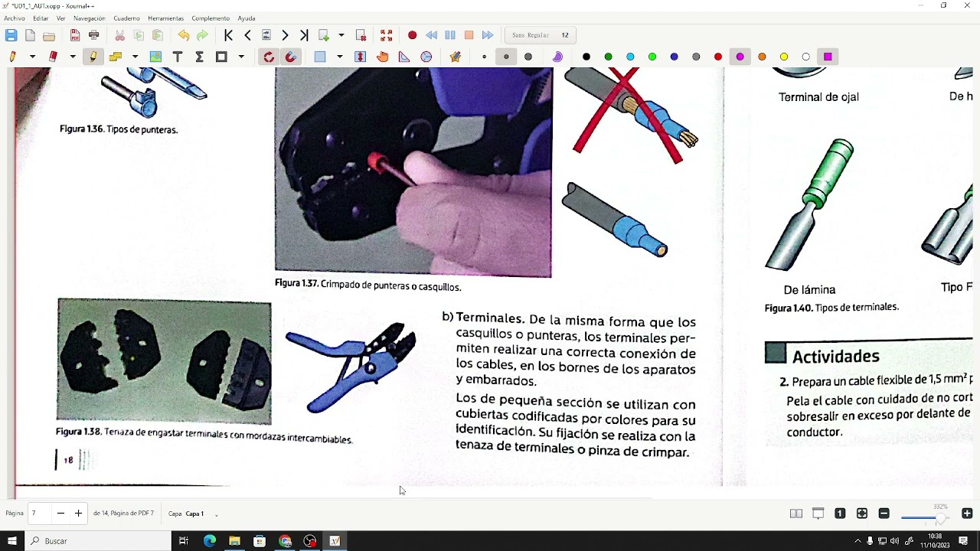Pick the red color swatch
The width and height of the screenshot is (980, 551).
coord(718,57)
